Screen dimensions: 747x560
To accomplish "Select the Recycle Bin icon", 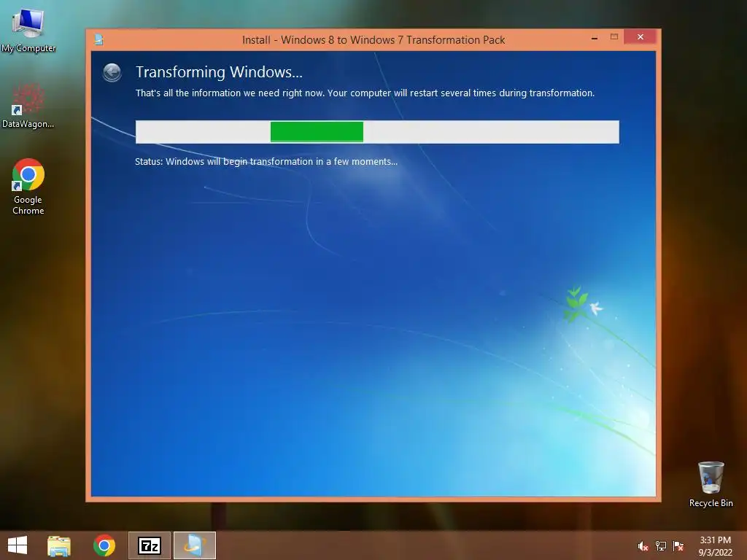I will point(711,484).
